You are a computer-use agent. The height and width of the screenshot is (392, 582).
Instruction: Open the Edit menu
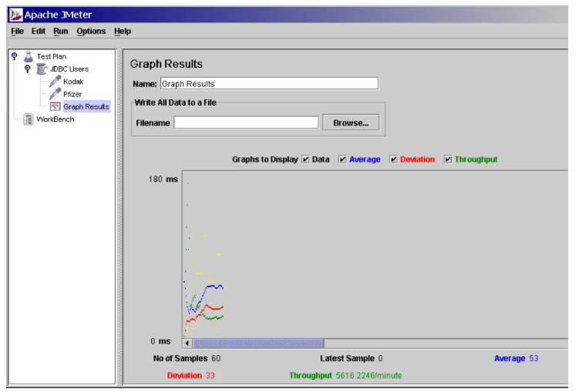[x=39, y=31]
